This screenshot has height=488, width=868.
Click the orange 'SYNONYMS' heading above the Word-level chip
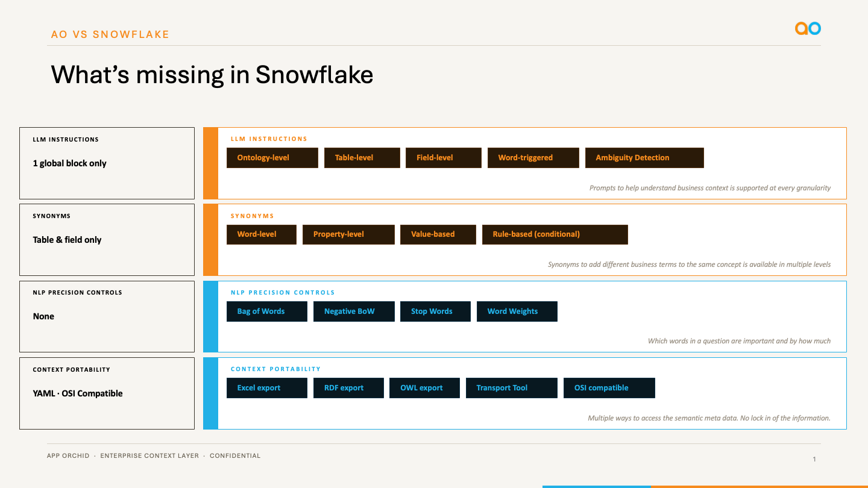[253, 216]
